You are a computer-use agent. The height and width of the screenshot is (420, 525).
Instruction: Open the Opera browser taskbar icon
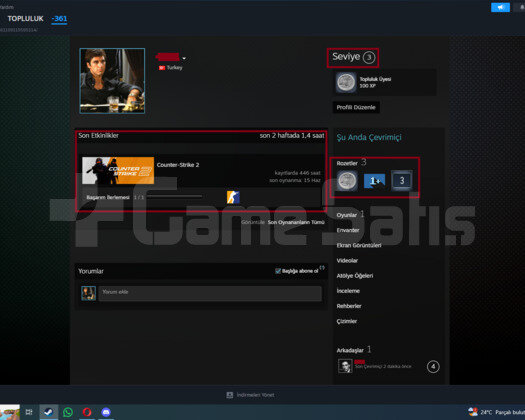[87, 412]
